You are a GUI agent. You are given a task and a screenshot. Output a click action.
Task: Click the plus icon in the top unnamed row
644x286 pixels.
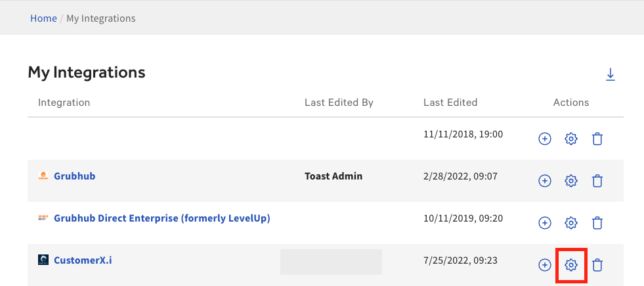(544, 139)
